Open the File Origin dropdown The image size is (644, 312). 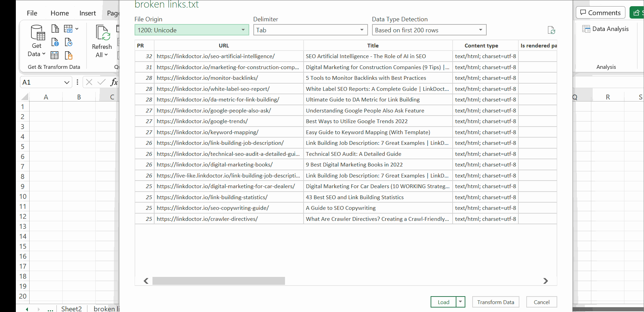click(192, 30)
